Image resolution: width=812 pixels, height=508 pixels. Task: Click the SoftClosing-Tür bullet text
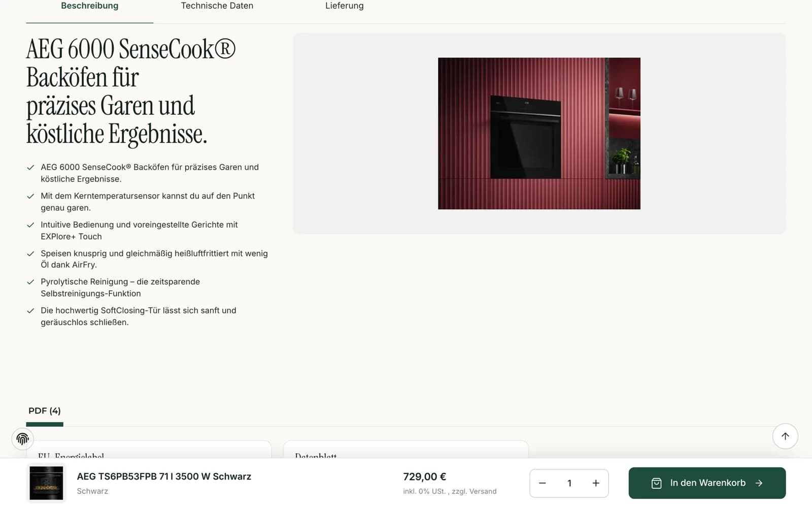click(x=139, y=316)
